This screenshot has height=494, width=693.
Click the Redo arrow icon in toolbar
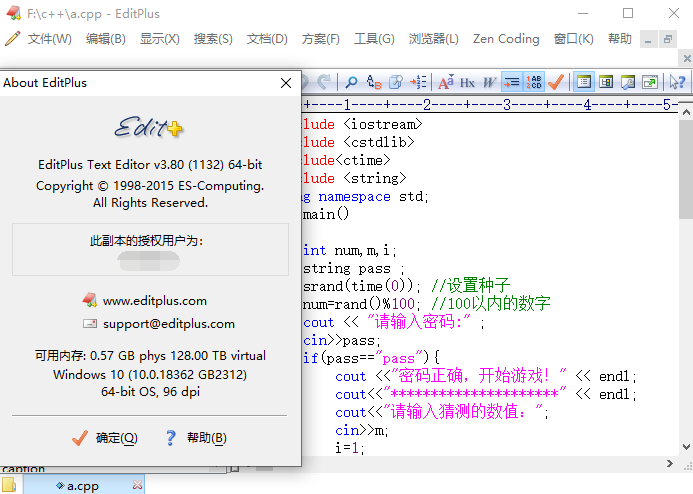coord(324,82)
